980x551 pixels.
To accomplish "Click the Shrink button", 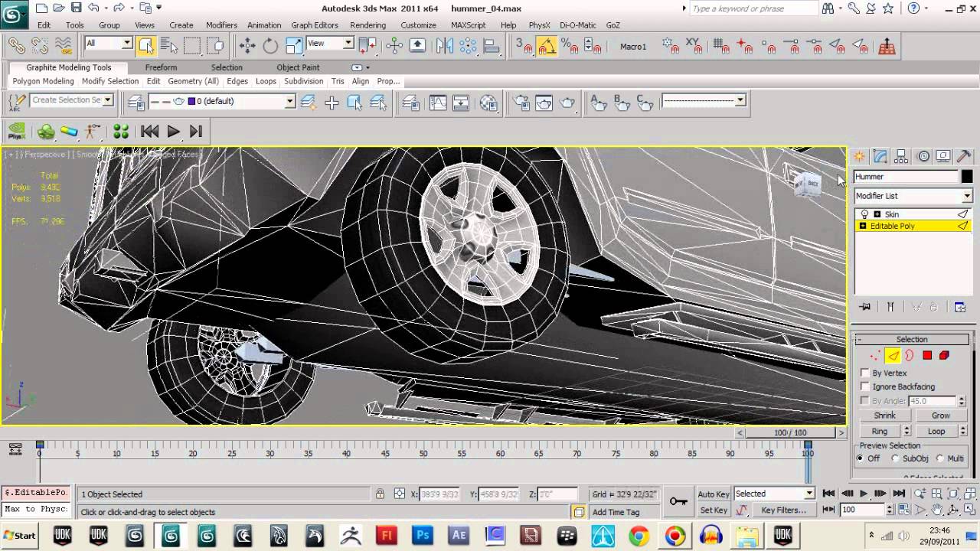I will pos(884,416).
